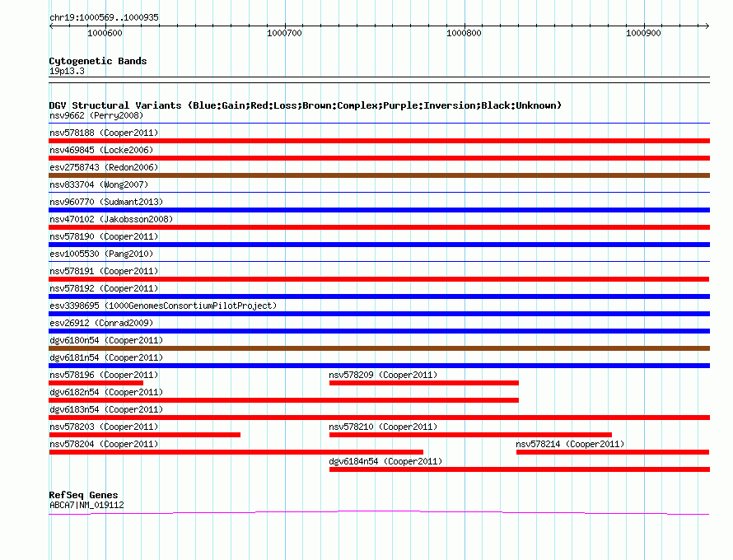Click the ruler's right arrow end
This screenshot has height=560, width=733.
[x=707, y=26]
